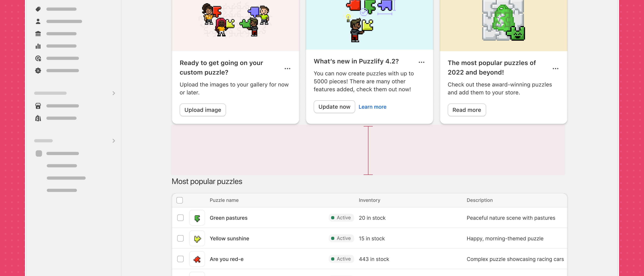The height and width of the screenshot is (276, 644).
Task: Click the Yellow sunshine puzzle name
Action: coord(229,239)
